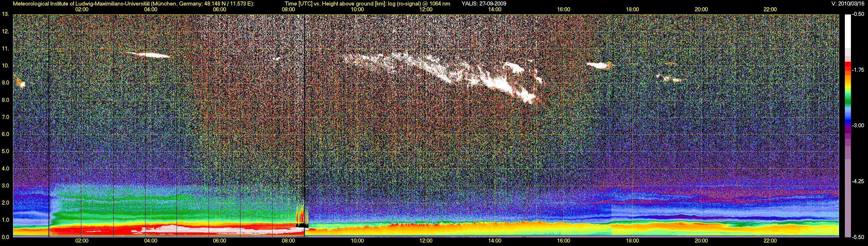Click the '11.' height axis label
This screenshot has height=246, width=868.
coord(5,49)
